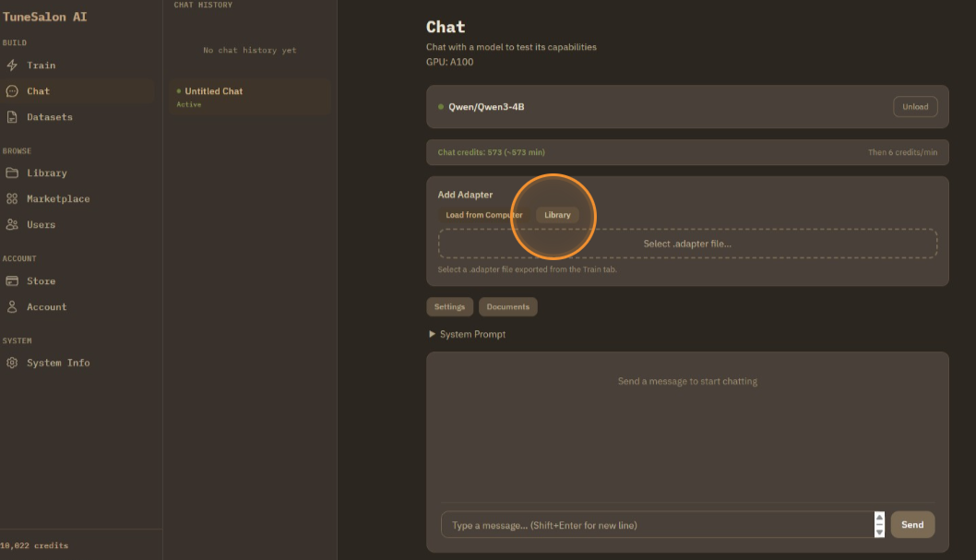
Task: Click the Marketplace grid icon
Action: [12, 199]
